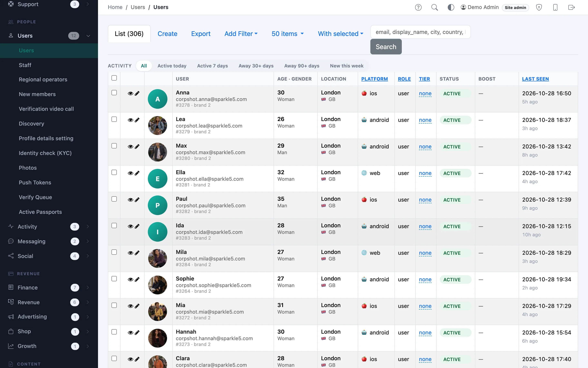Click the shield security icon in header
Image resolution: width=588 pixels, height=368 pixels.
pyautogui.click(x=539, y=7)
